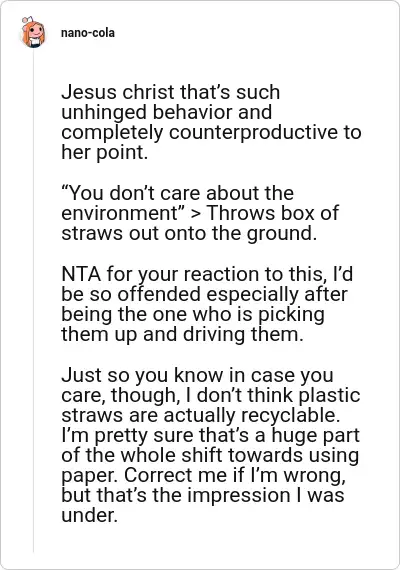Image resolution: width=400 pixels, height=570 pixels.
Task: Click the words 'completely counterproductive to'
Action: tap(211, 132)
